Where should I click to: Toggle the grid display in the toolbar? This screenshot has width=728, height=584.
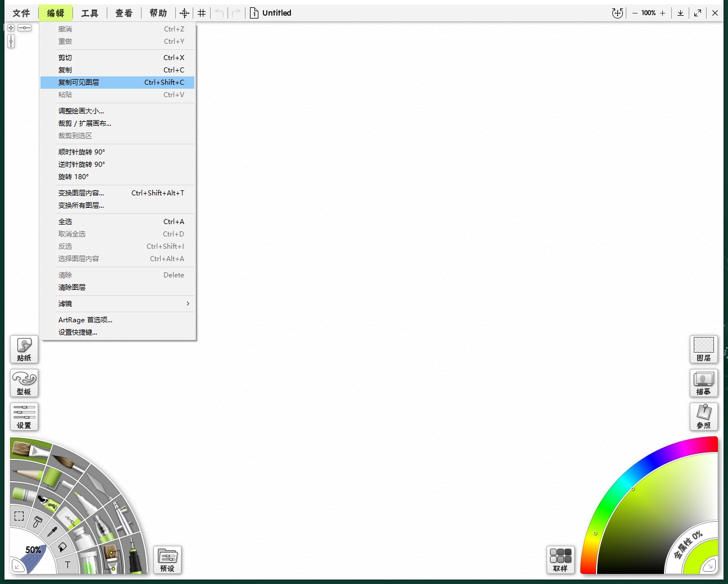[202, 12]
